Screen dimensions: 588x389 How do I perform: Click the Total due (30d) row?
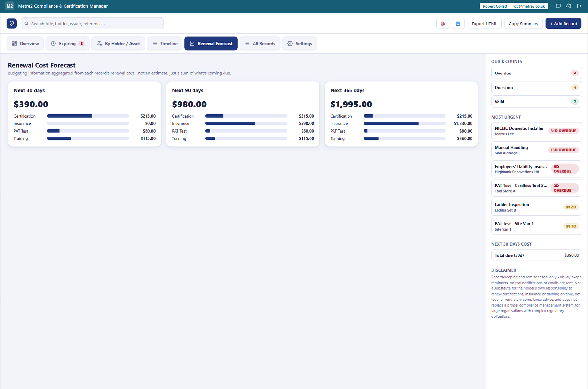click(x=536, y=255)
